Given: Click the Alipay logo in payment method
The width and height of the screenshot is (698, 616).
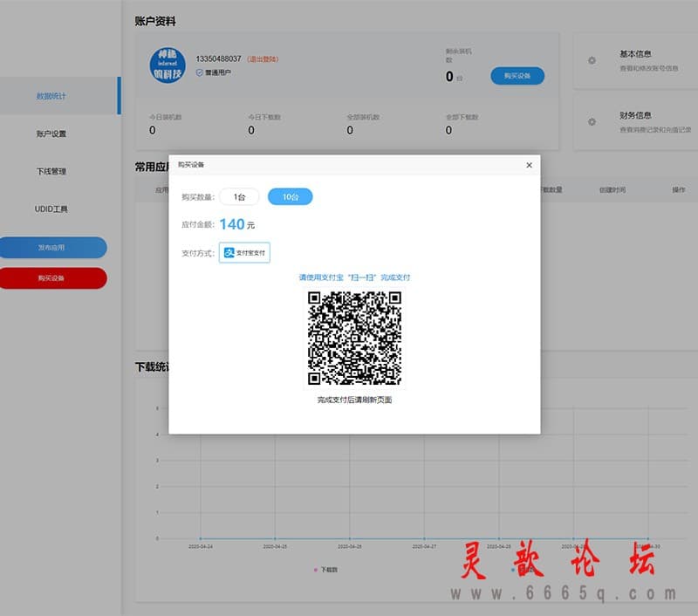Looking at the screenshot, I should (x=229, y=253).
